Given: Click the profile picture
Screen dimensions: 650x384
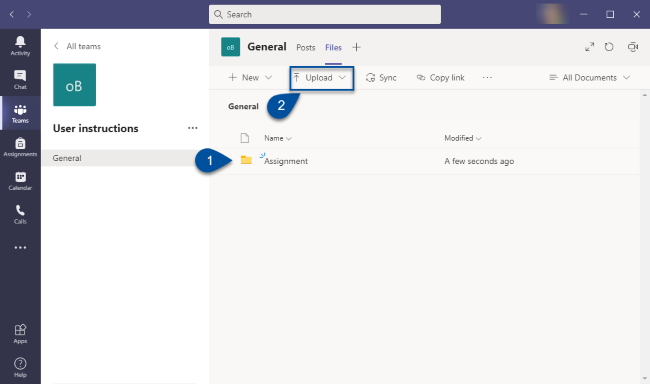Looking at the screenshot, I should [x=552, y=14].
